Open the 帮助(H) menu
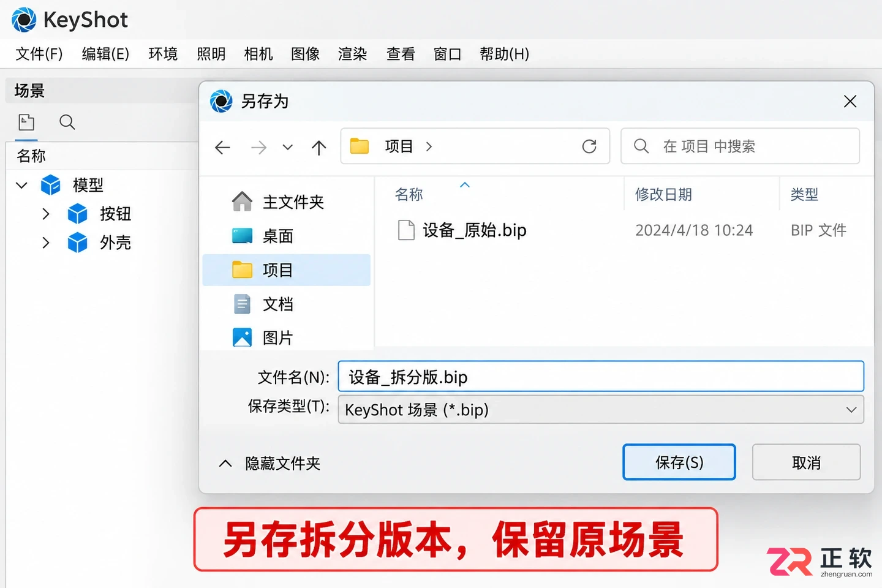The image size is (882, 588). pyautogui.click(x=504, y=54)
